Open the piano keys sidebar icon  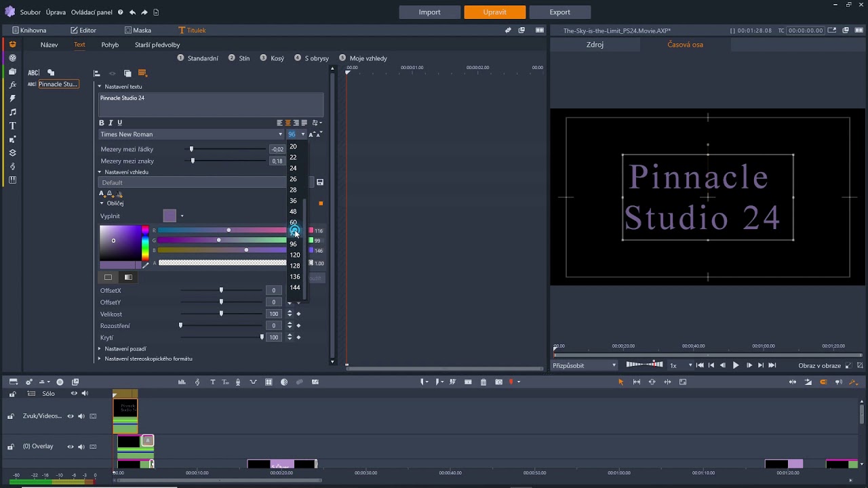click(12, 180)
